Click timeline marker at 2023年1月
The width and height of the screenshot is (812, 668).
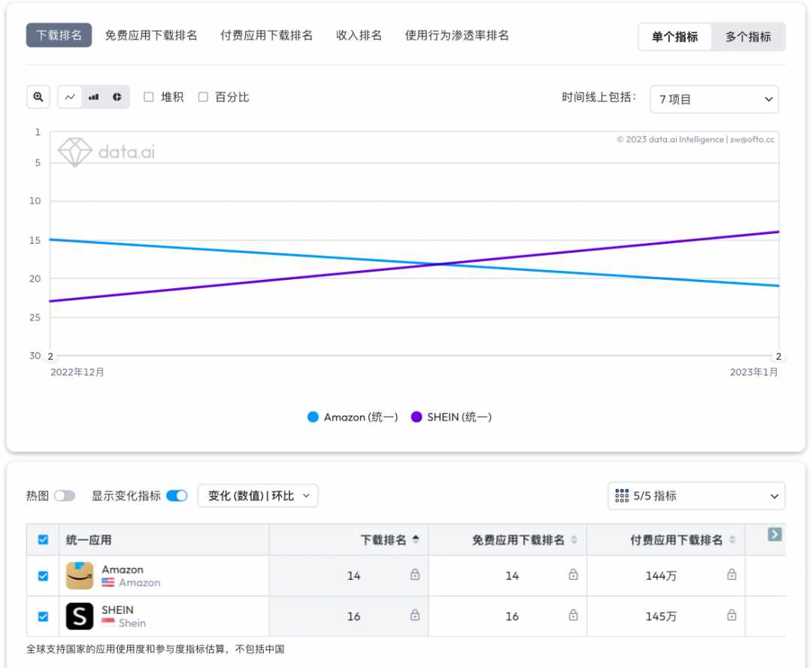(x=778, y=357)
